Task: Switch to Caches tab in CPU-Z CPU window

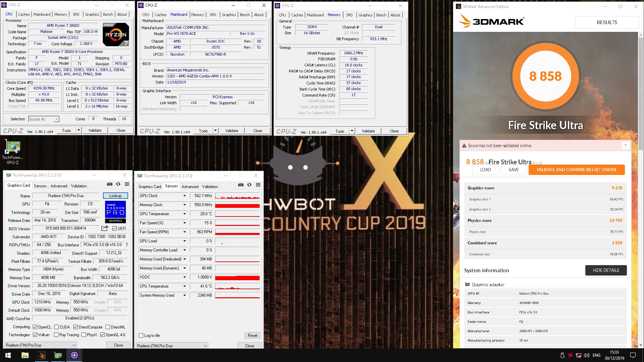Action: coord(24,14)
